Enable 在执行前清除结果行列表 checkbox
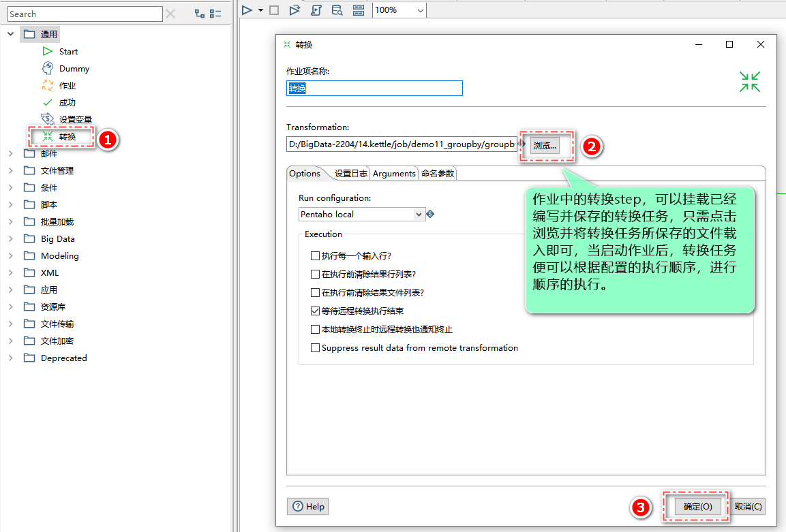Screen dimensions: 786x532 click(315, 274)
